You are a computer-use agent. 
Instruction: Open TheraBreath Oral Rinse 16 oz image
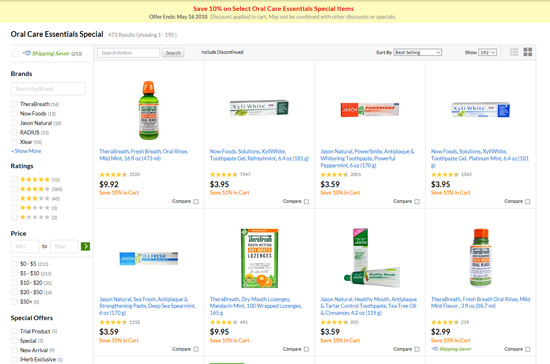[x=149, y=110]
